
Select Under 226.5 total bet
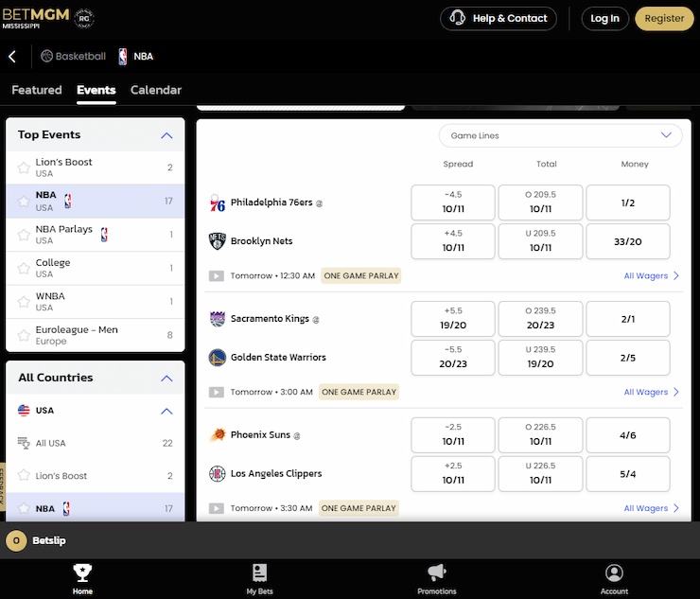click(540, 473)
